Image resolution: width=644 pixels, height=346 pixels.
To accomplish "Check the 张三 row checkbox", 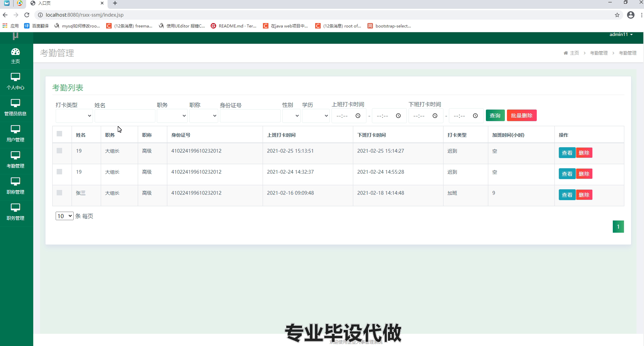I will point(59,193).
